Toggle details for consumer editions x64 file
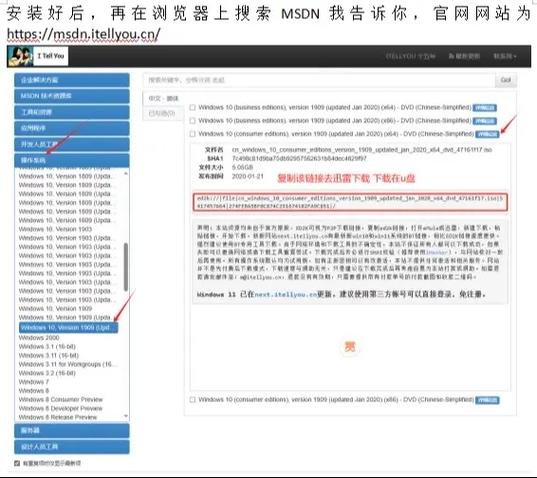 (487, 134)
